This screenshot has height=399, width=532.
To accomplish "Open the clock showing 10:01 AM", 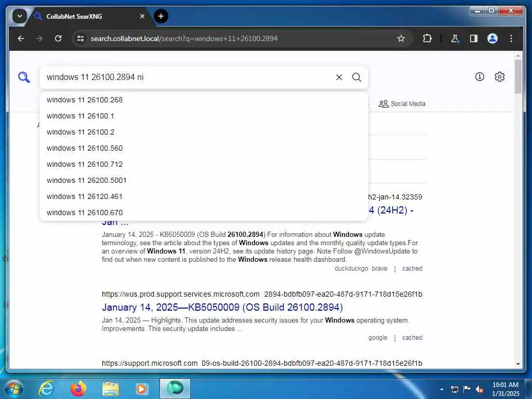I will pyautogui.click(x=506, y=389).
